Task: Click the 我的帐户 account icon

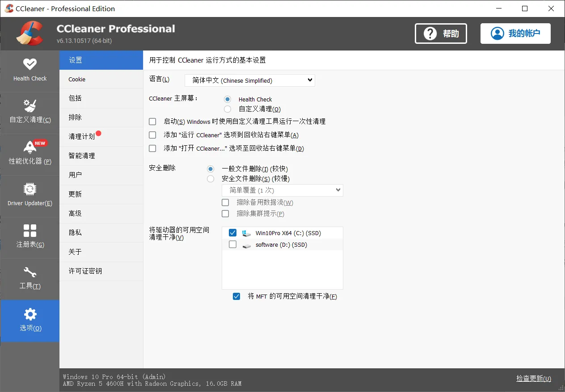Action: (x=497, y=33)
